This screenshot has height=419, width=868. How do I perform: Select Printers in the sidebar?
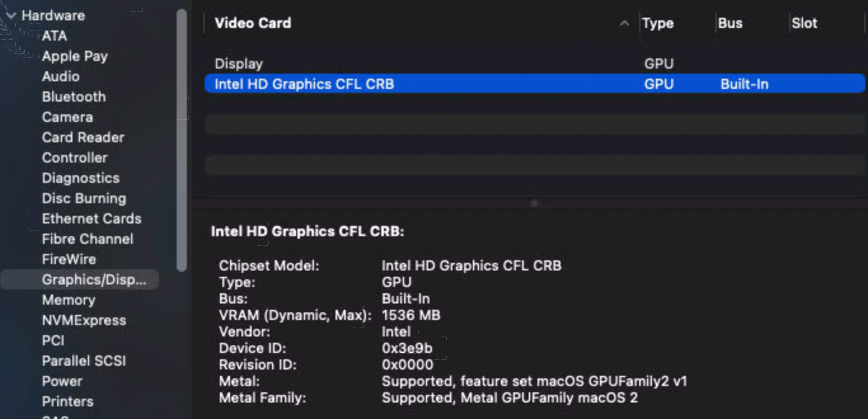67,401
